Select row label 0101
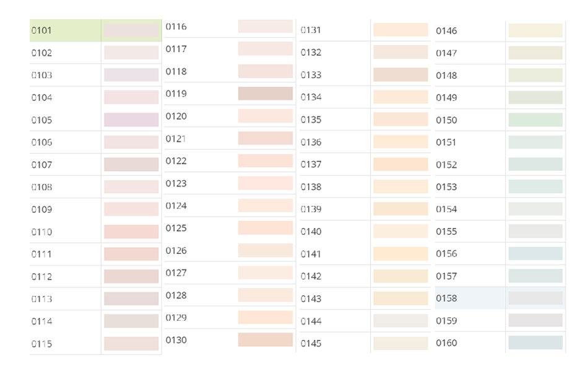The height and width of the screenshot is (366, 588). pyautogui.click(x=42, y=30)
